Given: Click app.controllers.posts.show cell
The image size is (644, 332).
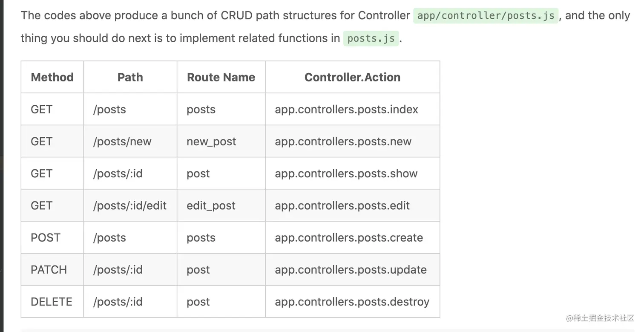Looking at the screenshot, I should [346, 173].
